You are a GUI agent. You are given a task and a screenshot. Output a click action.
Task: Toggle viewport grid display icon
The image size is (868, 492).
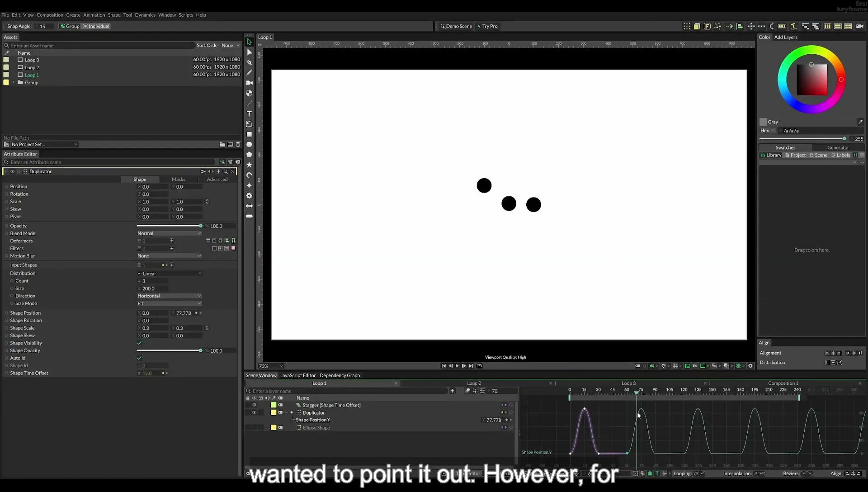coord(675,366)
